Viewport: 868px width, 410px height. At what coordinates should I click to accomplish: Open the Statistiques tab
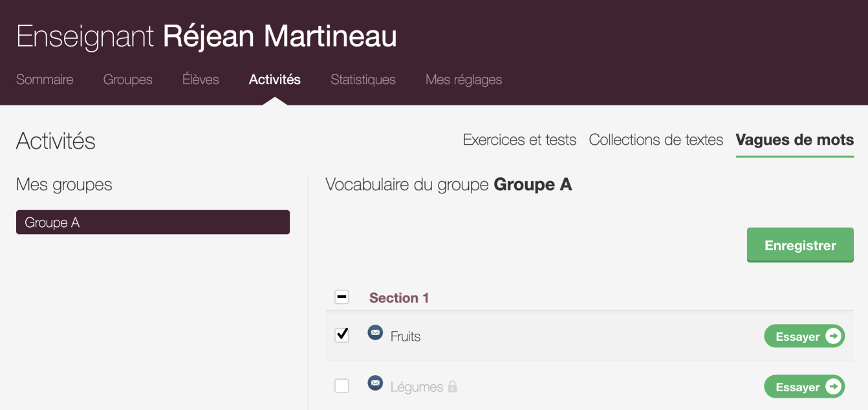click(363, 80)
